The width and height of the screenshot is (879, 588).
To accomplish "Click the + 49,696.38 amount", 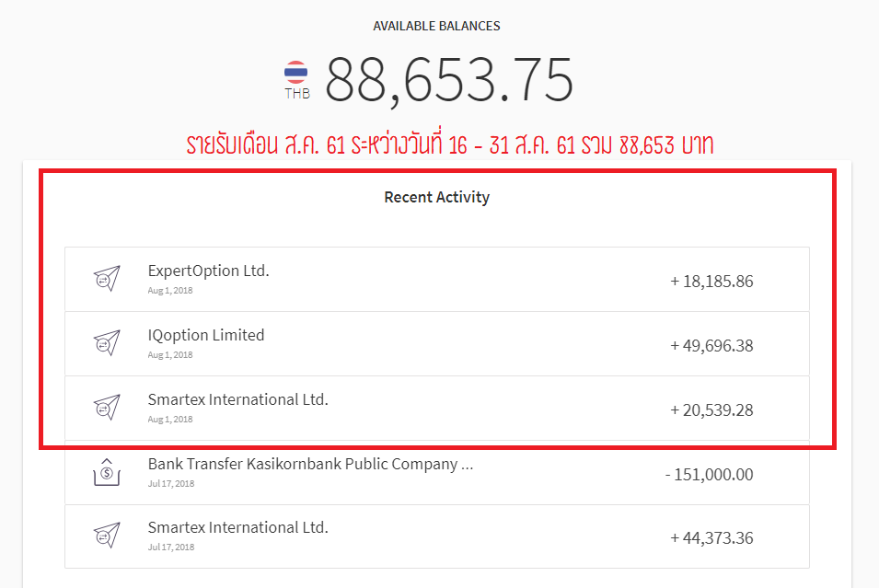I will pyautogui.click(x=711, y=346).
